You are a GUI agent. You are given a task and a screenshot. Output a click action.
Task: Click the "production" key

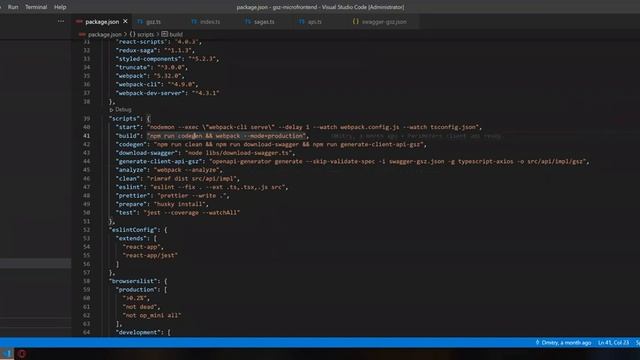pyautogui.click(x=137, y=289)
